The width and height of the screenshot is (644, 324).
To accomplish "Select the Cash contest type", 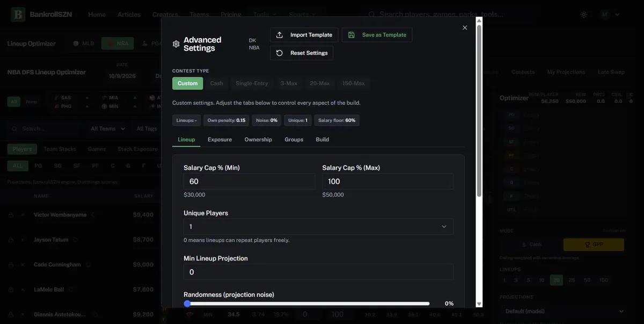I will point(217,83).
